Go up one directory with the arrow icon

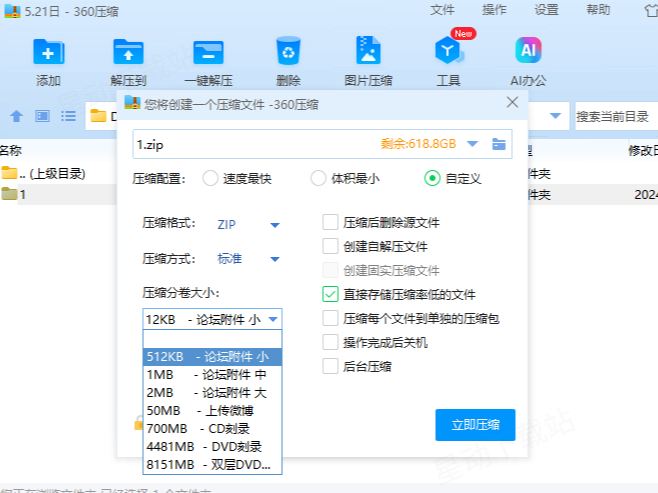[16, 116]
